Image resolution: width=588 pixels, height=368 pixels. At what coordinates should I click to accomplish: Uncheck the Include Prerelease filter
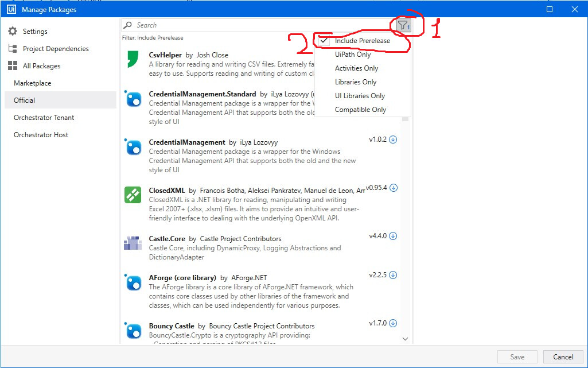[x=363, y=41]
